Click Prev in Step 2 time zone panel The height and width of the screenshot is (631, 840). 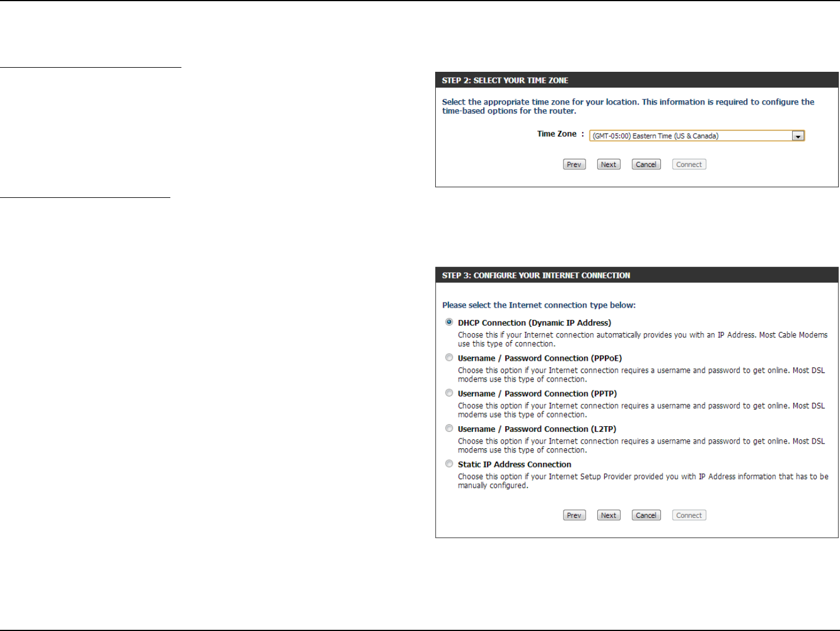coord(574,165)
